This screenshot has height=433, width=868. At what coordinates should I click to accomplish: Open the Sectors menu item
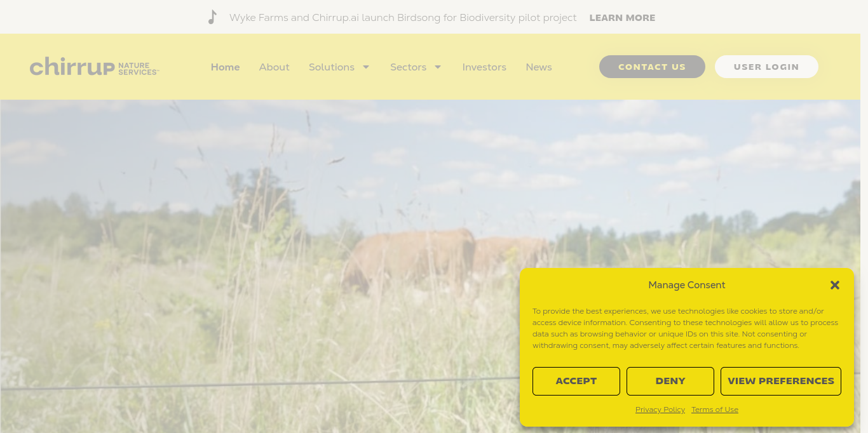tap(408, 67)
